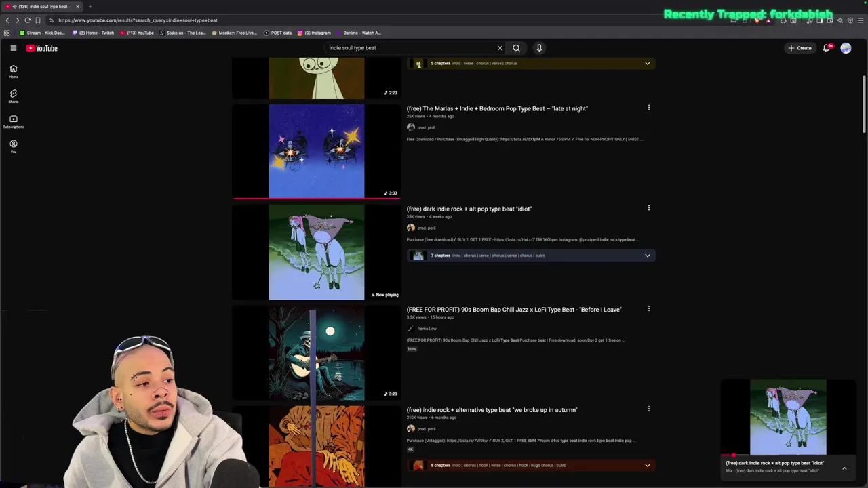
Task: Open the account avatar menu
Action: tap(846, 48)
